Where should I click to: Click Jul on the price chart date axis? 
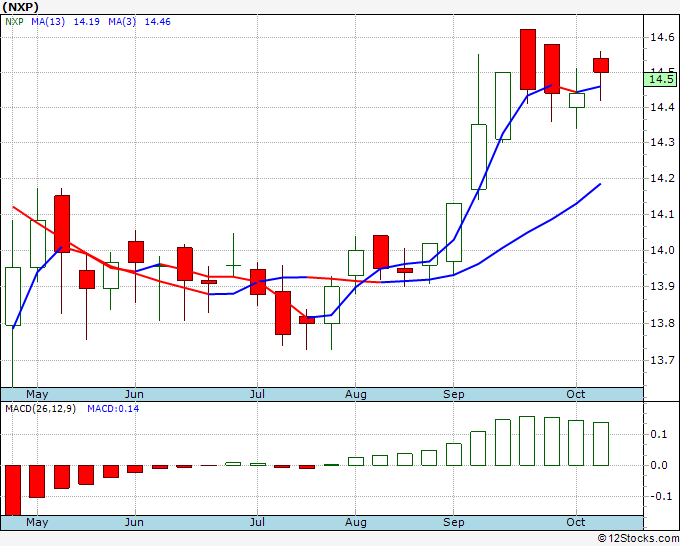coord(257,394)
